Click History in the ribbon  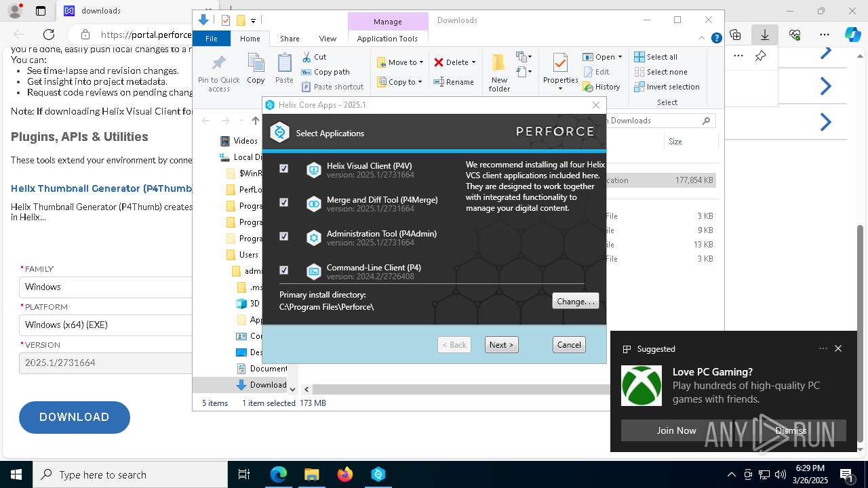point(602,87)
